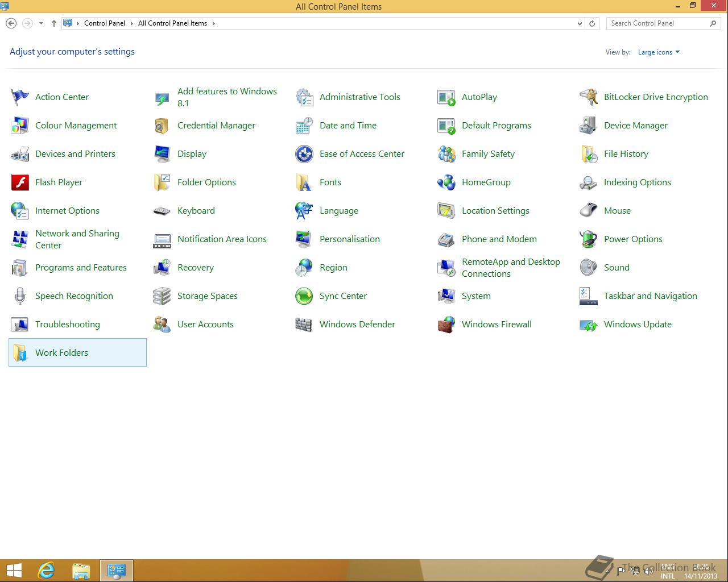Open the Family Safety icon
The image size is (728, 582).
[x=446, y=154]
